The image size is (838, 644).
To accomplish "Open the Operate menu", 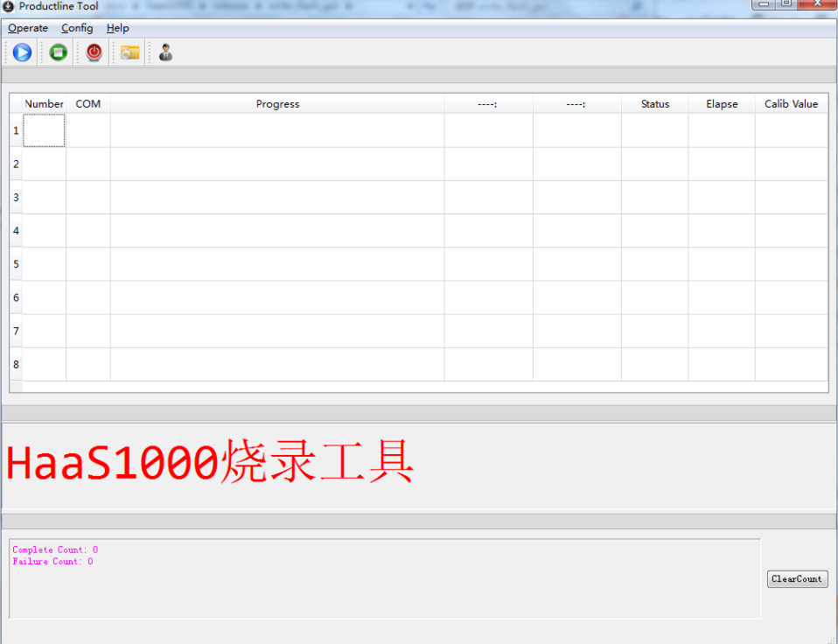I will click(28, 28).
